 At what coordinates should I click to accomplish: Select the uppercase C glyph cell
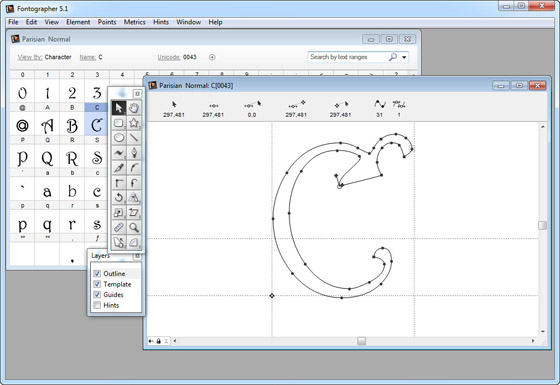[x=96, y=125]
